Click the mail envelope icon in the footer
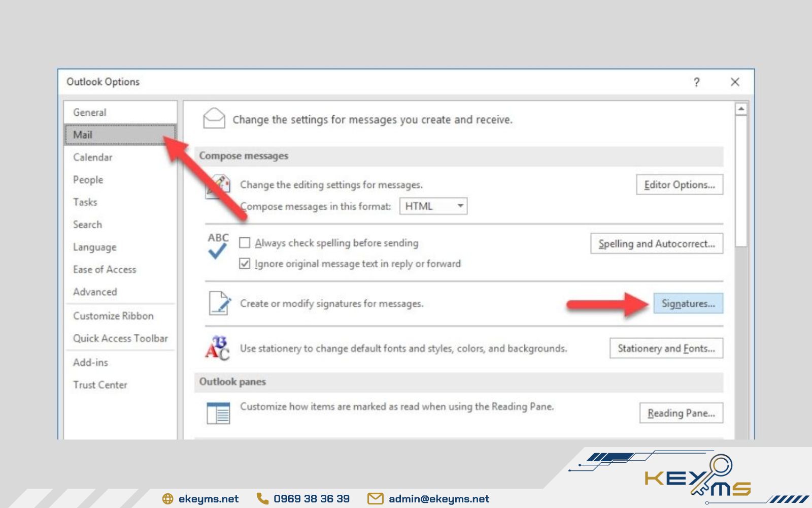Image resolution: width=812 pixels, height=508 pixels. tap(375, 499)
